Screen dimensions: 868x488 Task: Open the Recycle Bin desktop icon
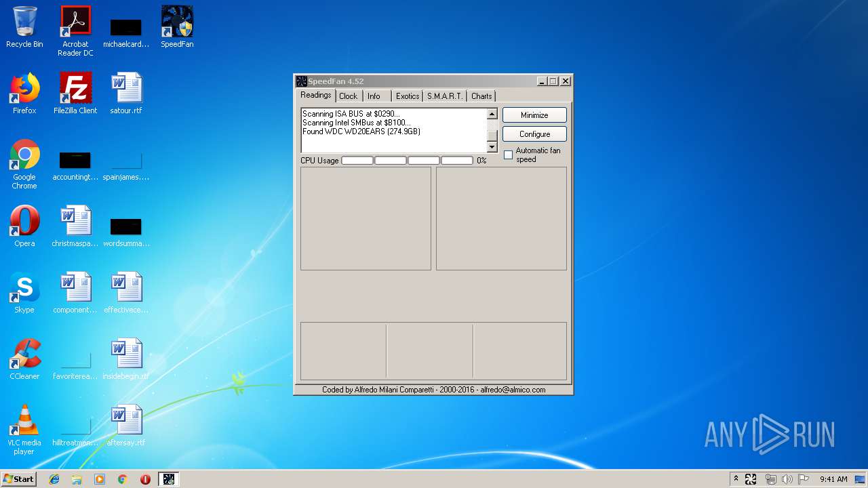(x=24, y=27)
